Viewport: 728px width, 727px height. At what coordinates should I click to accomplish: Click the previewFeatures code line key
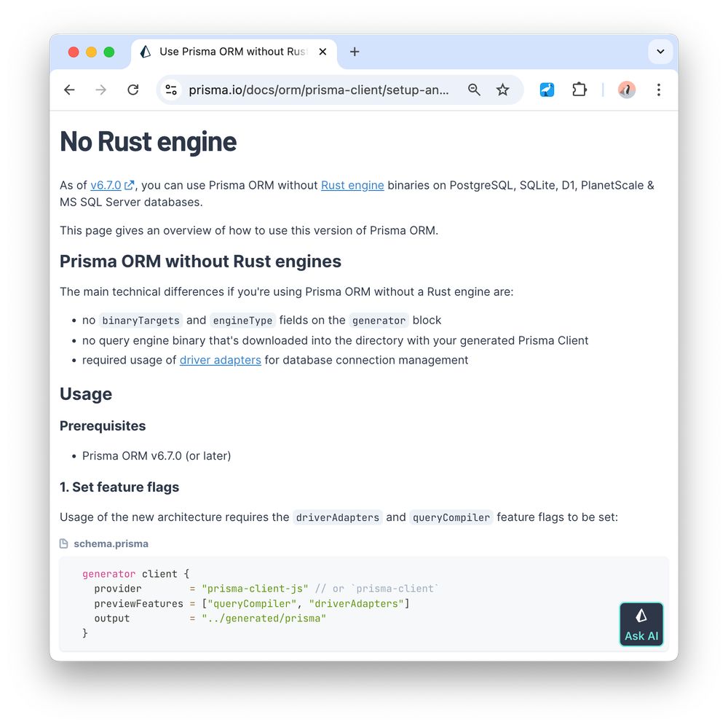[139, 603]
